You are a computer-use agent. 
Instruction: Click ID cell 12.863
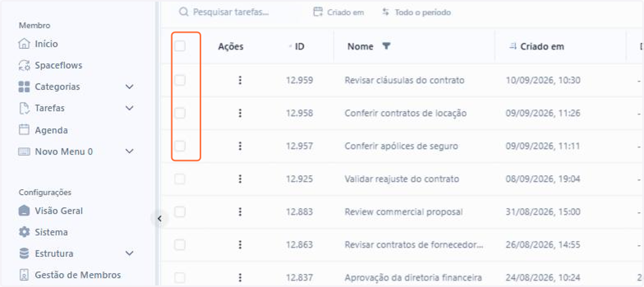pos(299,245)
